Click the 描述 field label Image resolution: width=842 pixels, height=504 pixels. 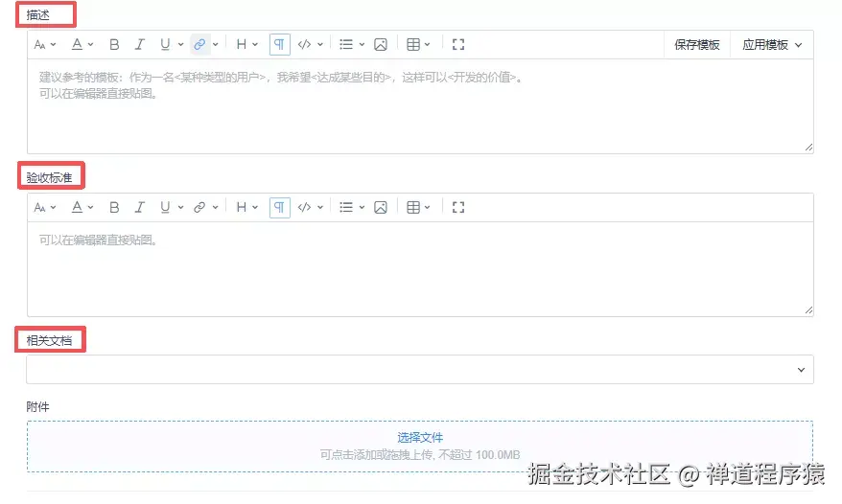point(37,15)
